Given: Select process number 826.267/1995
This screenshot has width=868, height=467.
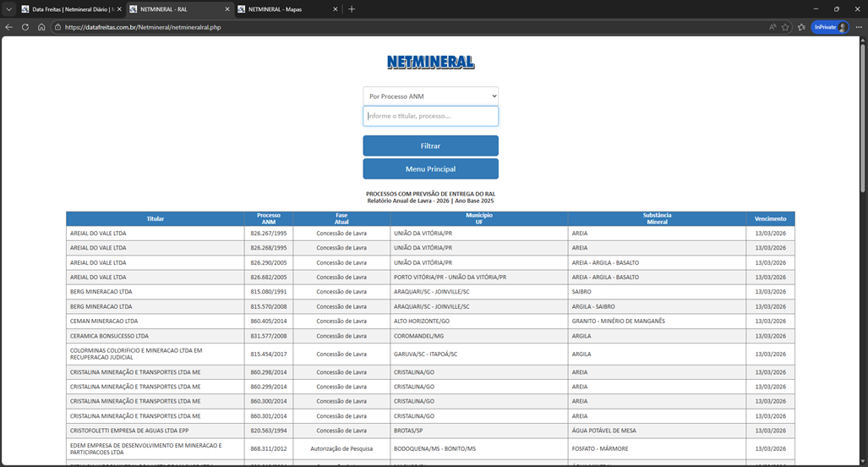Looking at the screenshot, I should click(269, 233).
